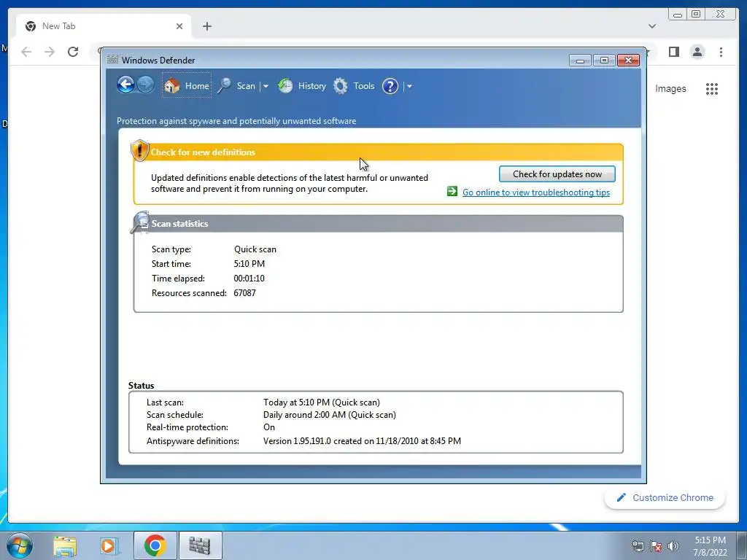747x560 pixels.
Task: Click Time elapsed value 00:01:10
Action: point(249,278)
